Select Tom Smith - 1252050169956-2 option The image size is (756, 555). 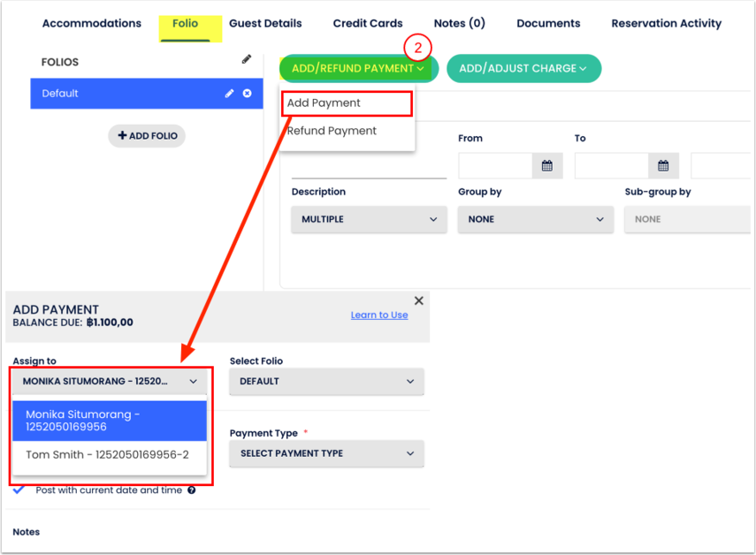(x=110, y=455)
